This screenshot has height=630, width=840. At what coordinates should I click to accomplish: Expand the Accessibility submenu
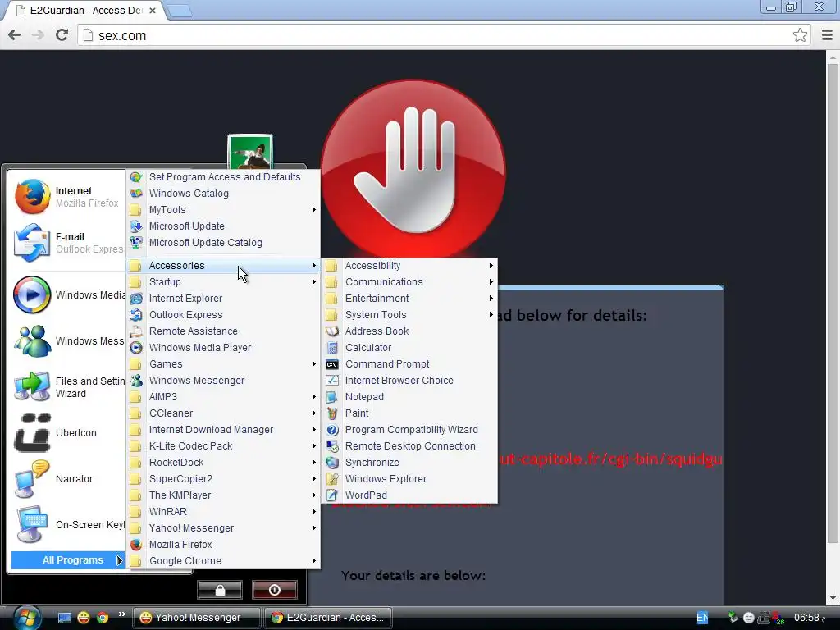(x=409, y=266)
